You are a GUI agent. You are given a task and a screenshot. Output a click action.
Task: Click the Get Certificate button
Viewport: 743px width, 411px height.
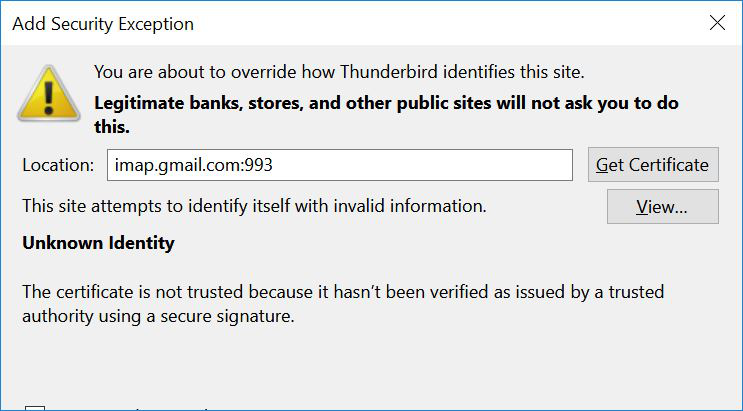[x=653, y=164]
